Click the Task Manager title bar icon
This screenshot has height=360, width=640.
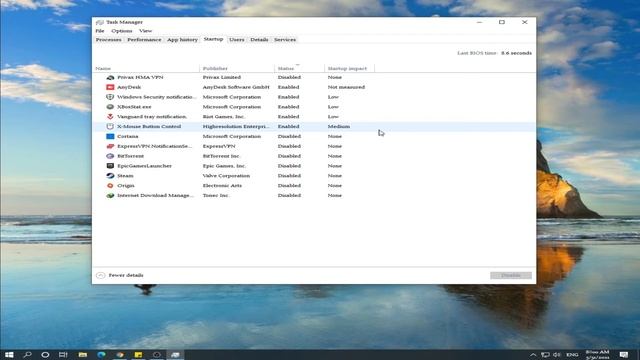100,22
